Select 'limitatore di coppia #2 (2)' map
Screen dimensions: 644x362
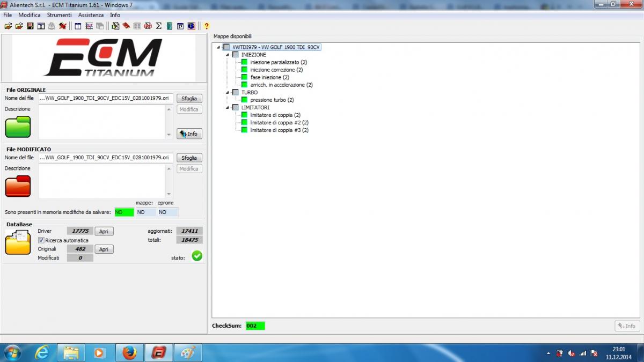click(279, 122)
